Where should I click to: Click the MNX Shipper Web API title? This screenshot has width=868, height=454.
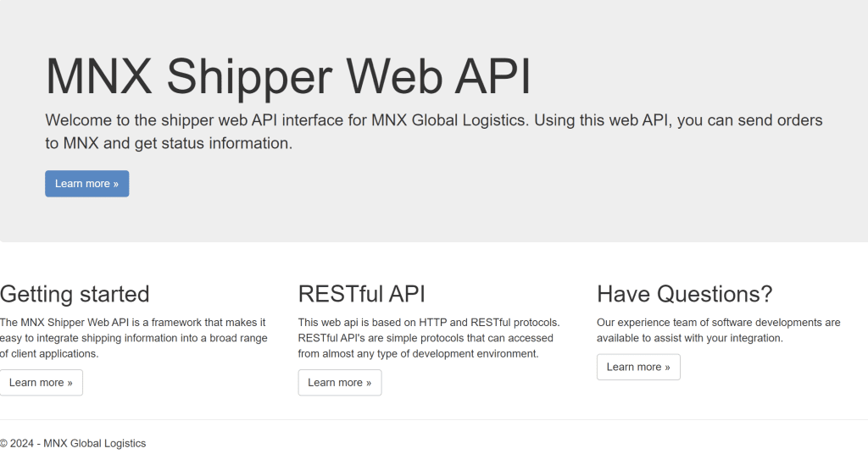click(287, 76)
